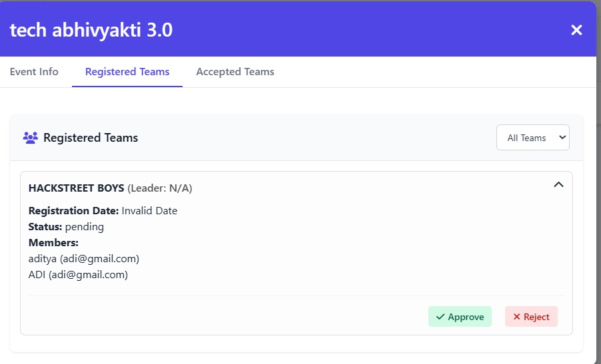The height and width of the screenshot is (364, 601).
Task: Open the Accepted Teams tab
Action: pos(235,72)
